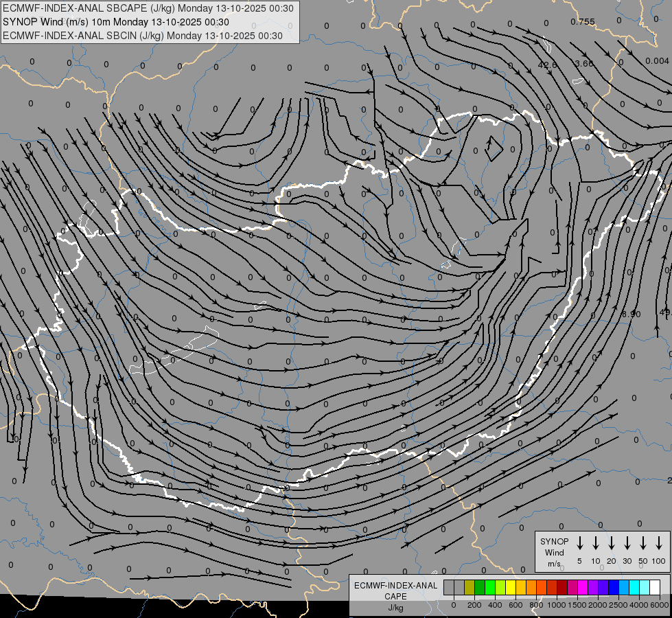Click the 10 m/s wind arrow symbol
Image resolution: width=672 pixels, height=618 pixels.
(x=596, y=542)
